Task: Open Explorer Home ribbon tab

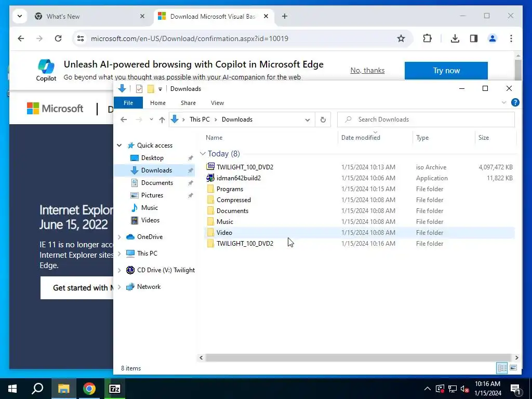Action: click(158, 103)
